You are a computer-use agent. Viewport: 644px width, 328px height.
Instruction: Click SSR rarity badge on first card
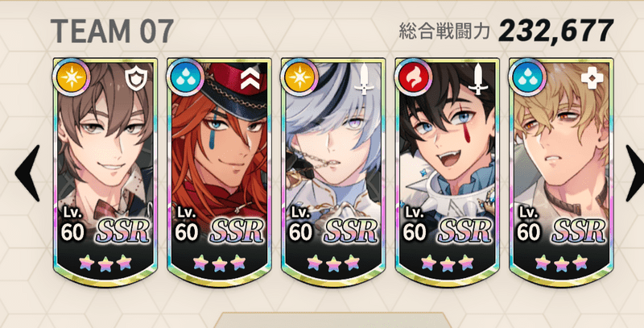122,231
